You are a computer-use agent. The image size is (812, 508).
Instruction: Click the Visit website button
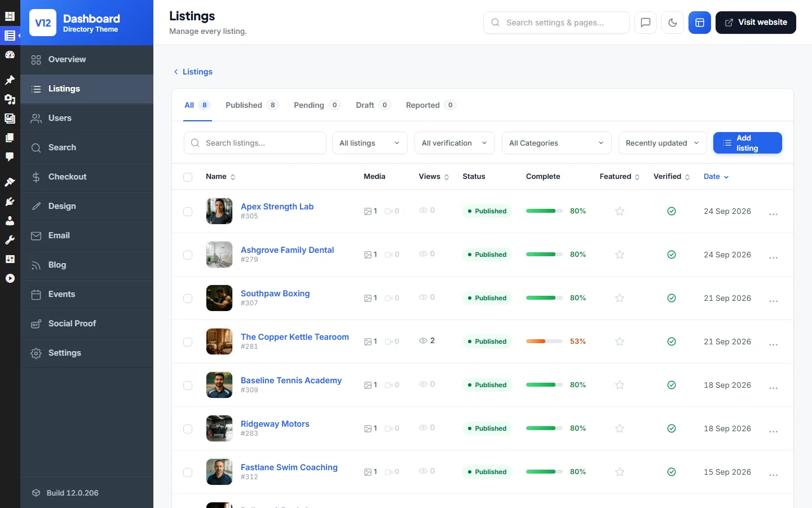pos(756,23)
